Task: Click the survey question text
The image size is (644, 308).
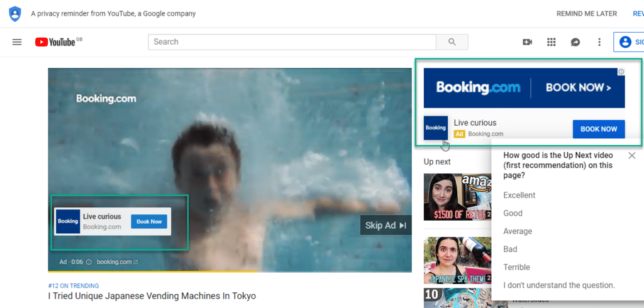Action: click(558, 165)
